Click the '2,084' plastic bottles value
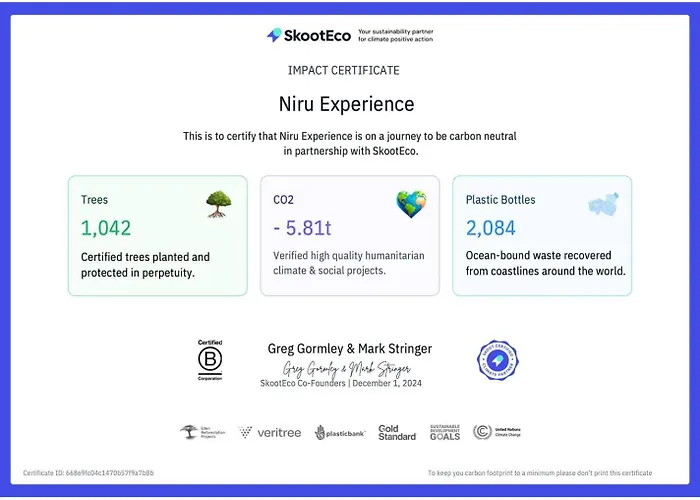Image resolution: width=700 pixels, height=500 pixels. point(491,228)
